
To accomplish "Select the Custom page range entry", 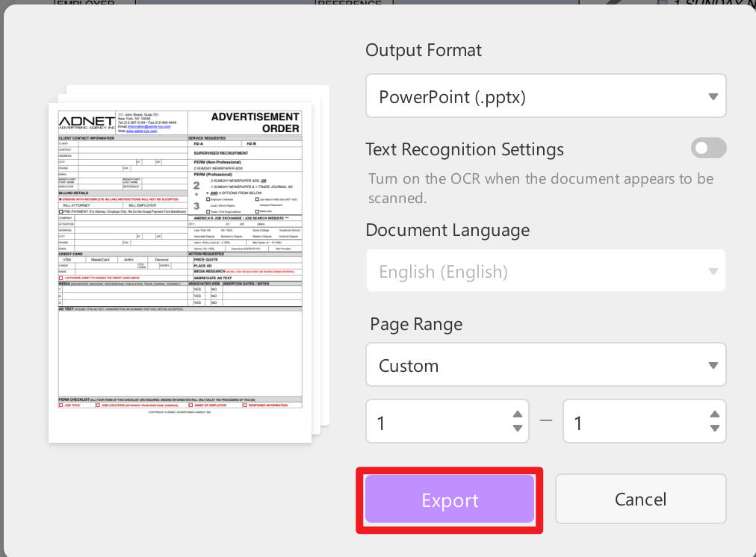I will pyautogui.click(x=545, y=364).
